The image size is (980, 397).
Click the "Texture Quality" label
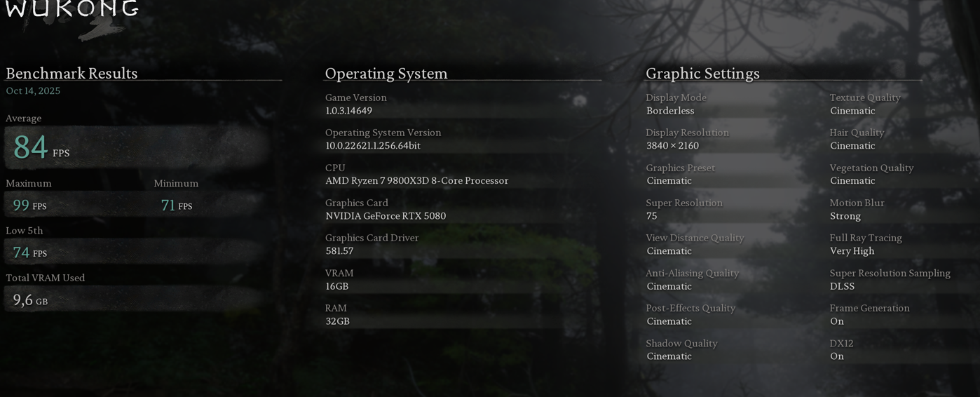(865, 97)
